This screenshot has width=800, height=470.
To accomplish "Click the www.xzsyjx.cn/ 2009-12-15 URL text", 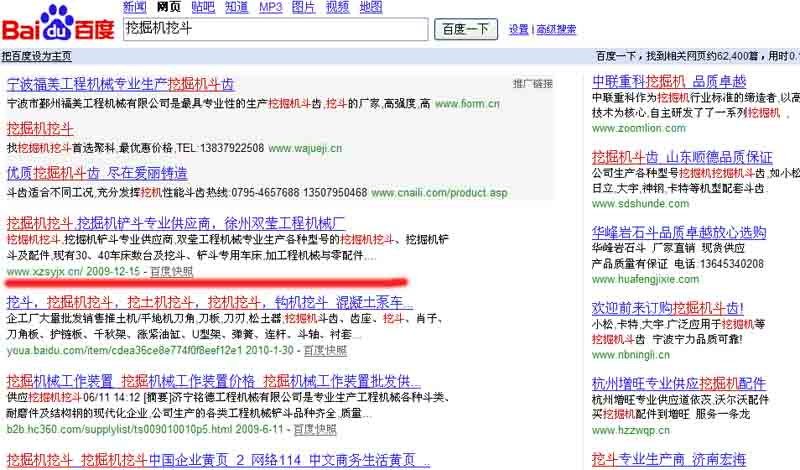I will [x=73, y=271].
